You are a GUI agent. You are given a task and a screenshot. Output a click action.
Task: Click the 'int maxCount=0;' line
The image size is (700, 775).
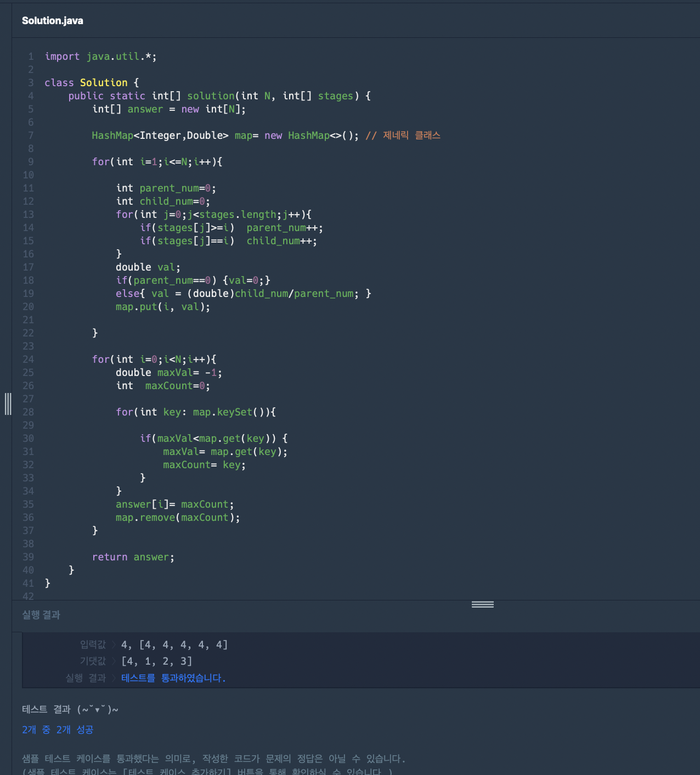pyautogui.click(x=163, y=386)
